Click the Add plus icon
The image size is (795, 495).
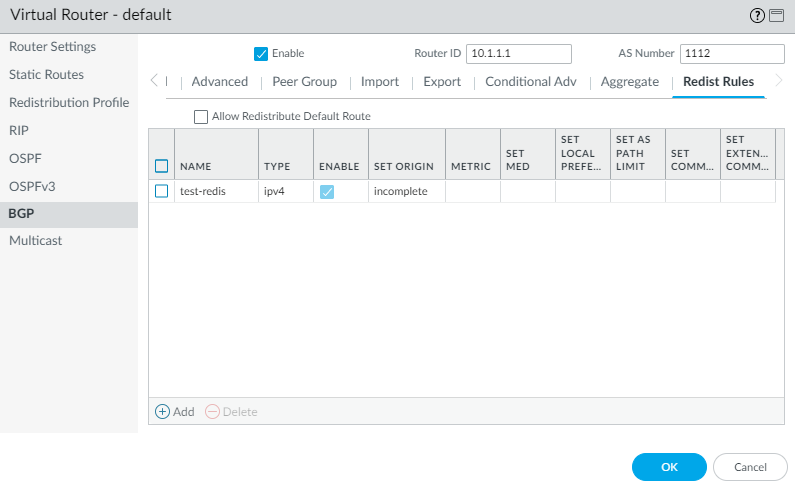pyautogui.click(x=162, y=411)
